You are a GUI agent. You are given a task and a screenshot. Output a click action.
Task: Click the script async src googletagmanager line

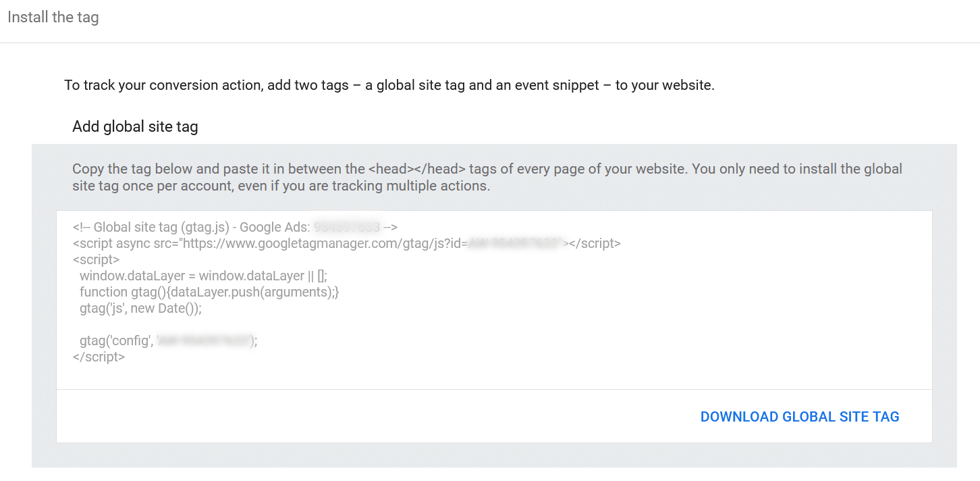tap(346, 243)
